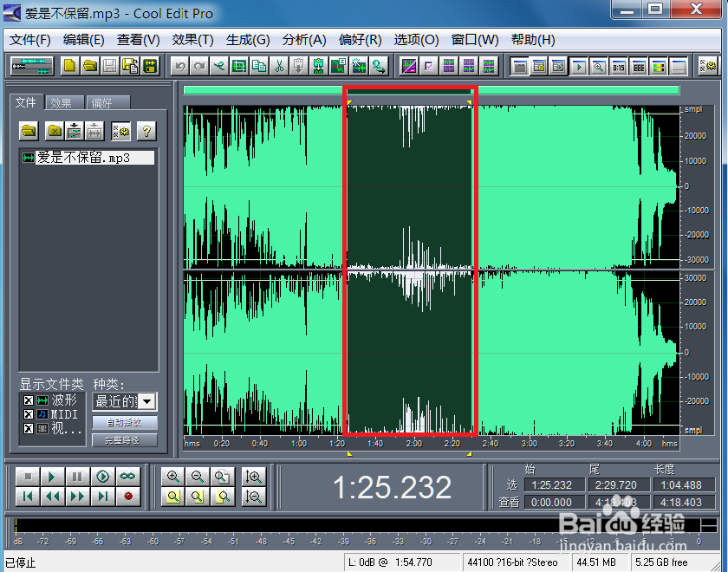Open the 帮助(H) menu

[533, 40]
